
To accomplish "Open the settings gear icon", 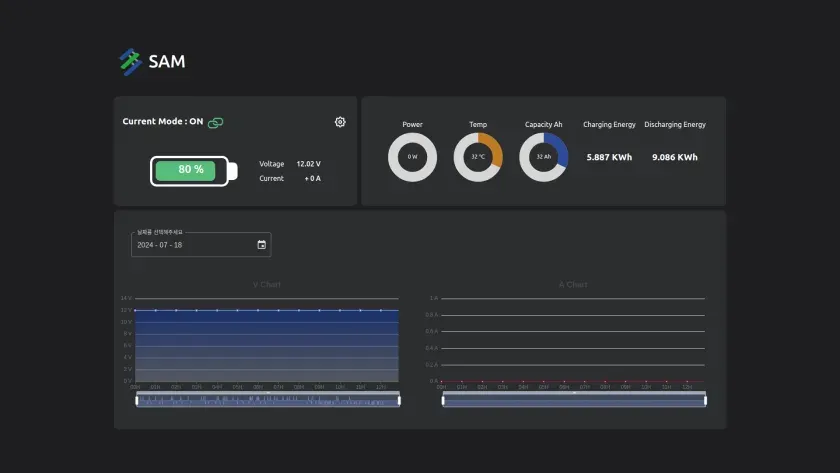I will (340, 122).
